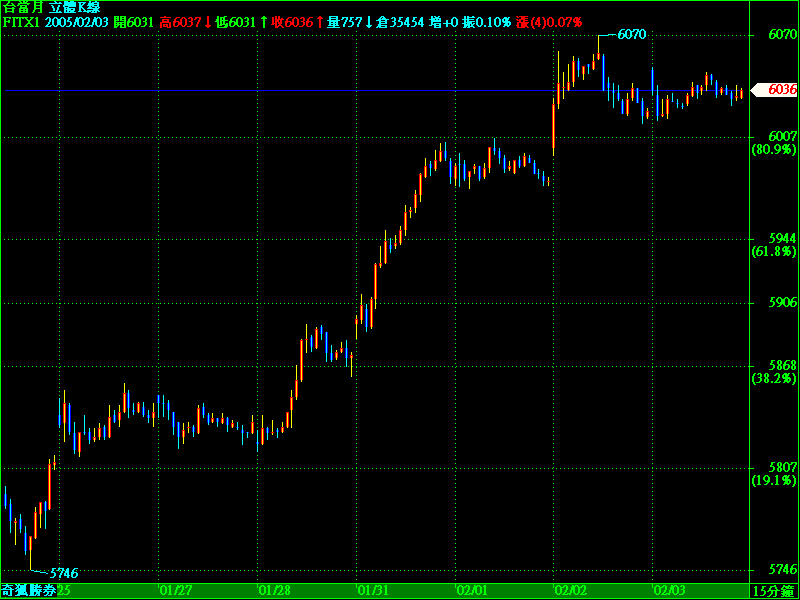
Task: Click the 02/01 date axis label
Action: point(472,591)
